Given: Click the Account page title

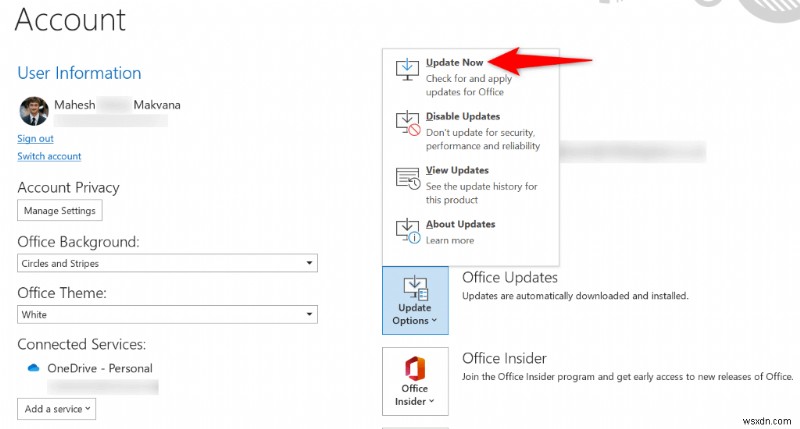Looking at the screenshot, I should coord(70,20).
